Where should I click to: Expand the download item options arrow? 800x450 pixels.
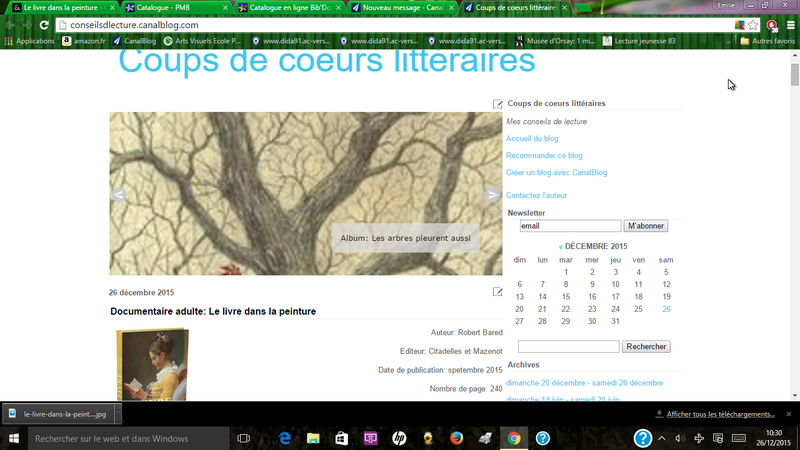tap(118, 414)
